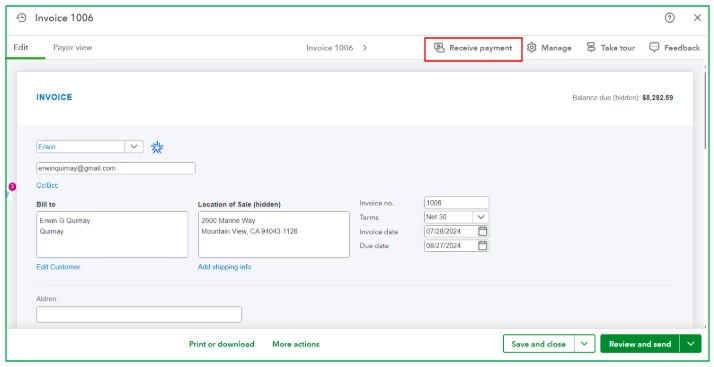Switch to the Payor view tab
This screenshot has height=367, width=714.
click(72, 47)
